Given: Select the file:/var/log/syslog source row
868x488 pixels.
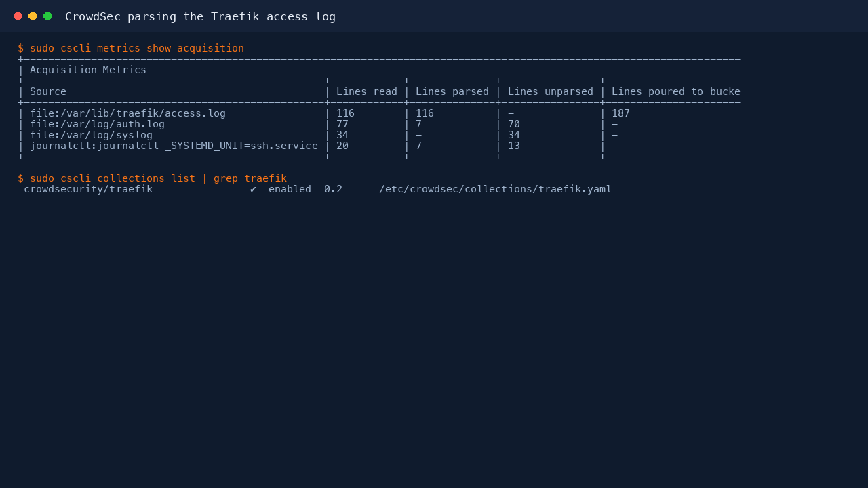Looking at the screenshot, I should pyautogui.click(x=380, y=135).
